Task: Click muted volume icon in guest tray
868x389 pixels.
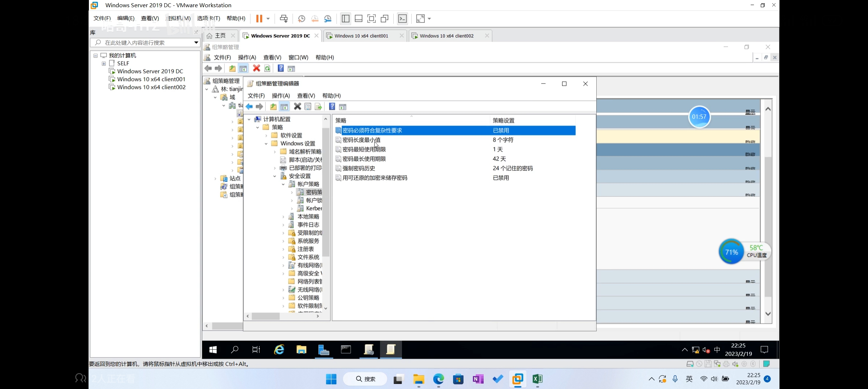Action: point(706,350)
